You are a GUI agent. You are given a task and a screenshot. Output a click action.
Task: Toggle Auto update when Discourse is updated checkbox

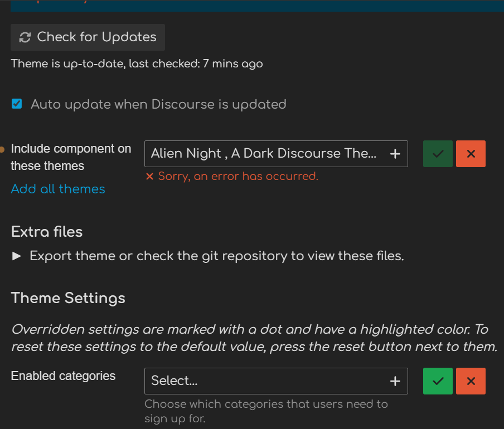[x=17, y=104]
